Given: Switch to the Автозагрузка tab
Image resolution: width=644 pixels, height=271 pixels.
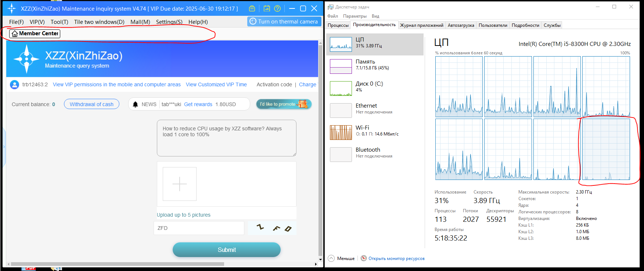Looking at the screenshot, I should (461, 25).
